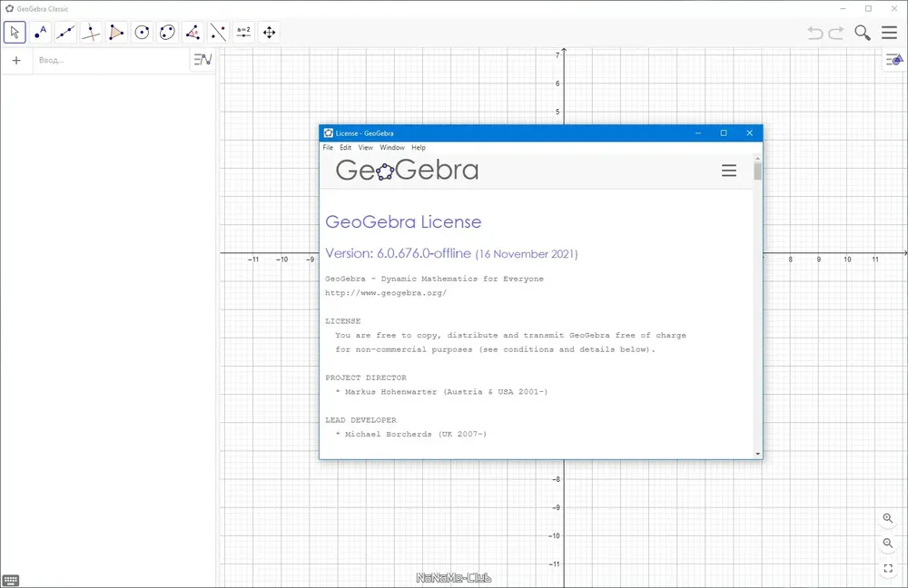Toggle the Algebra view style bar
Screen dimensions: 908x588
coord(202,60)
